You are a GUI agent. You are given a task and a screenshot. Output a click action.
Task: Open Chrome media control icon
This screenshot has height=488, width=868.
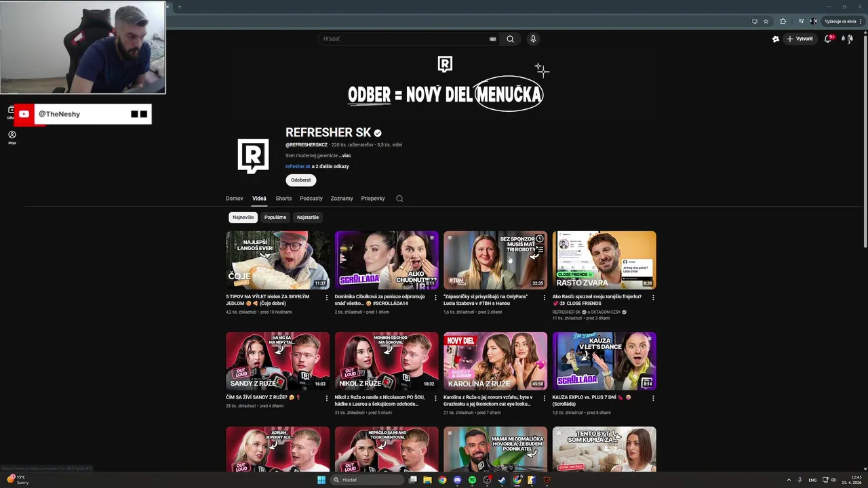click(801, 21)
